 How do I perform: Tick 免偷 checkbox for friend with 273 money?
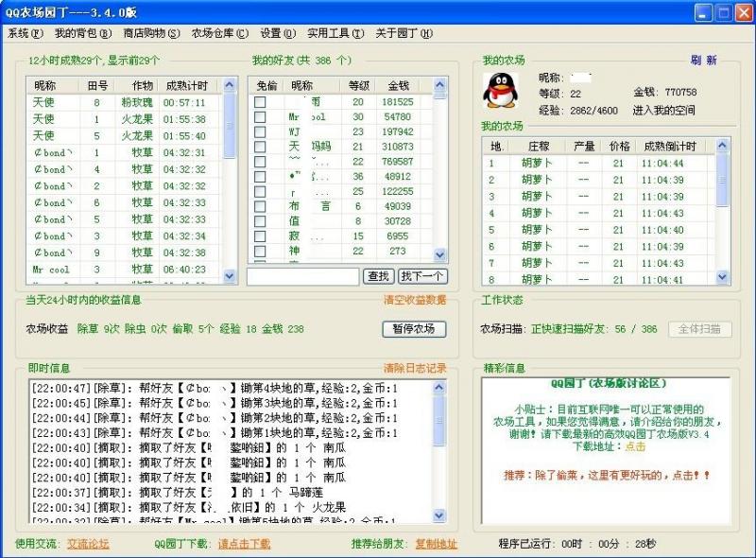tap(260, 252)
